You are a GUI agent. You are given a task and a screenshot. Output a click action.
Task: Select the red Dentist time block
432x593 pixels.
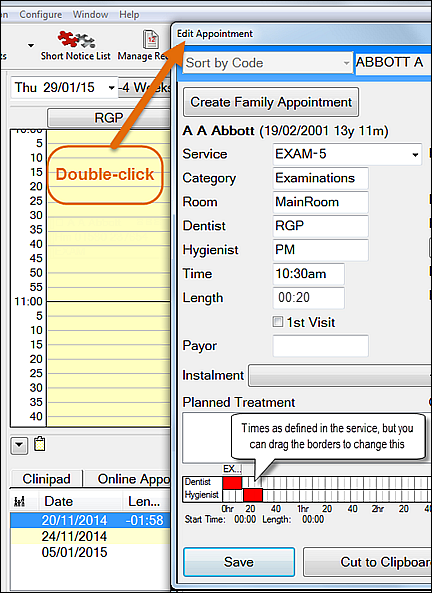232,483
